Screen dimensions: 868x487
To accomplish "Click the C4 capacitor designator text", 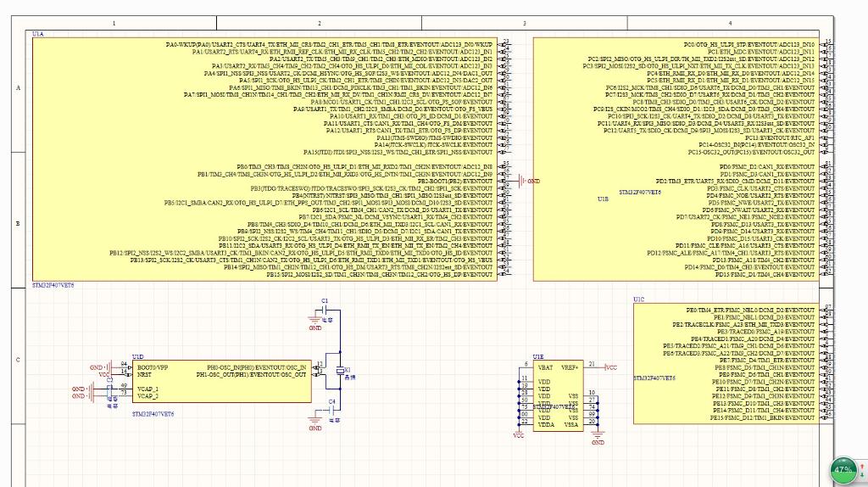I will (332, 401).
